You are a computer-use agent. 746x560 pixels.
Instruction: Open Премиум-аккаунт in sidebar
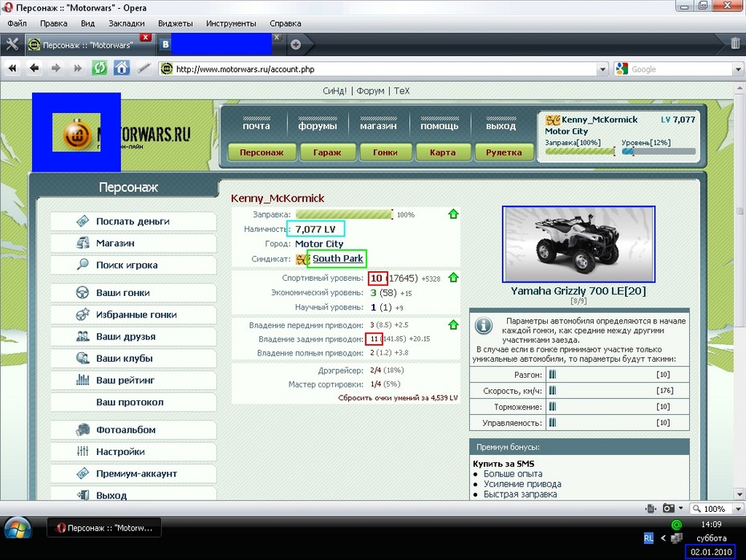pos(134,473)
